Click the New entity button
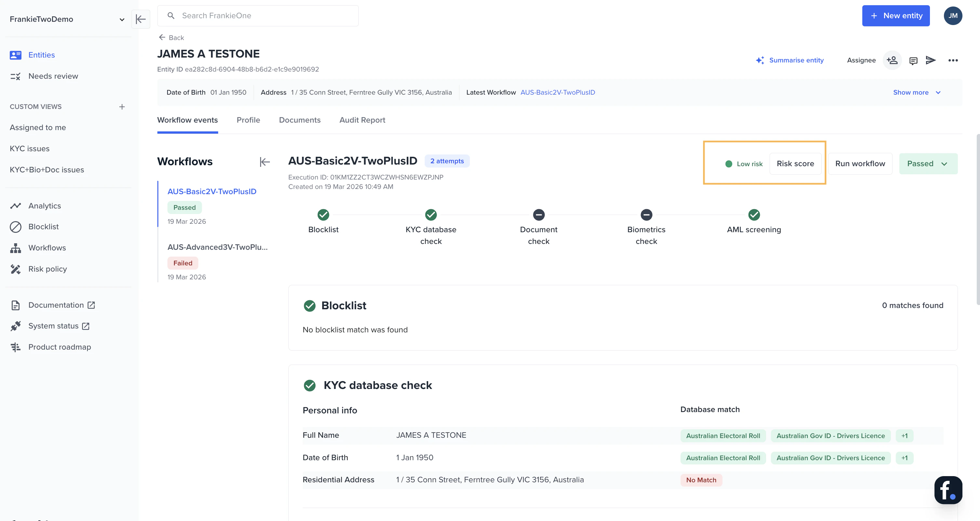The width and height of the screenshot is (980, 521). click(895, 16)
